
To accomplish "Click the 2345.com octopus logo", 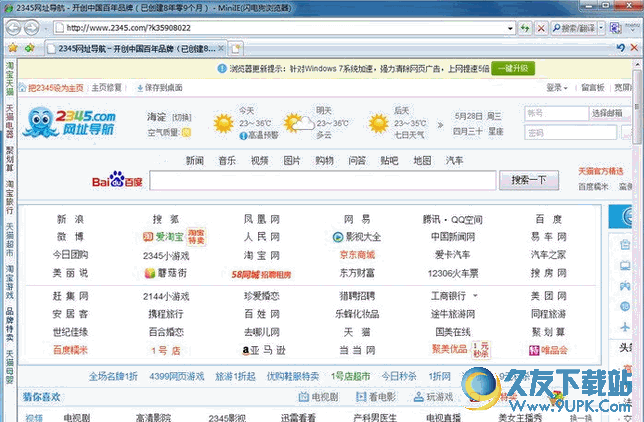I will pos(69,122).
